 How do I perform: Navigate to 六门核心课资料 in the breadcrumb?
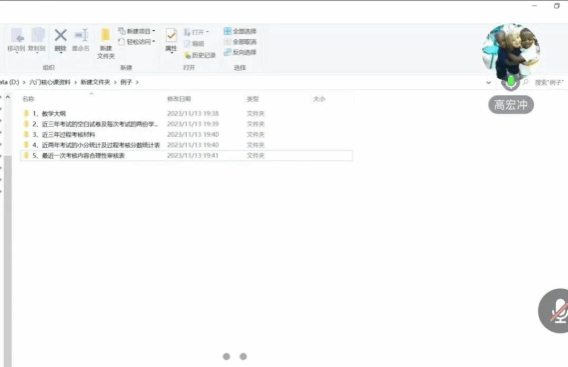click(50, 82)
